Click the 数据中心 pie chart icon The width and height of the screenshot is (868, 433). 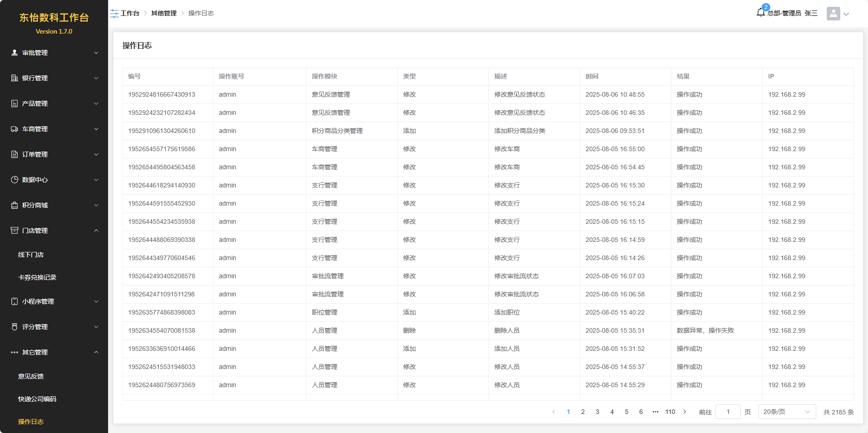pos(15,180)
